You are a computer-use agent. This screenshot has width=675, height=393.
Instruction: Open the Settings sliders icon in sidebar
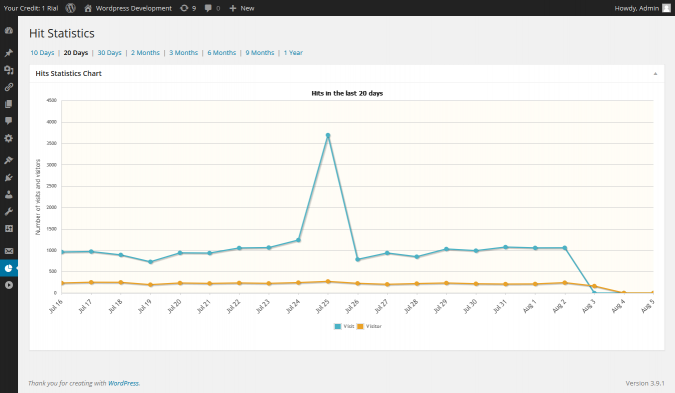point(9,229)
